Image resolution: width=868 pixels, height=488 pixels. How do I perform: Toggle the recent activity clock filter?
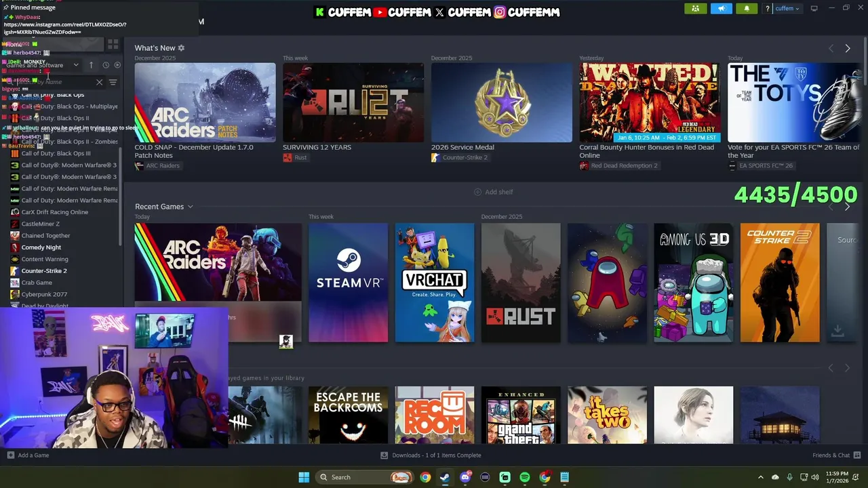(x=106, y=65)
